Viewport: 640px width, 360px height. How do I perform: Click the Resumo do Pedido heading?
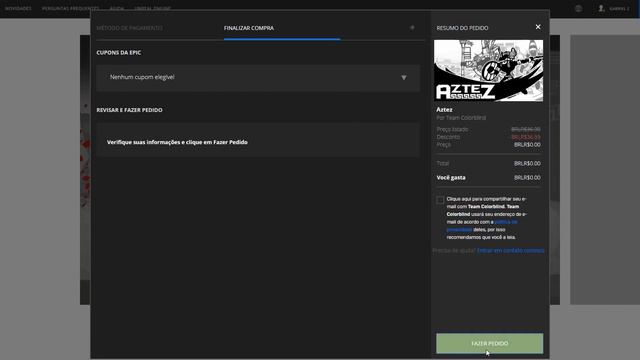(x=462, y=28)
